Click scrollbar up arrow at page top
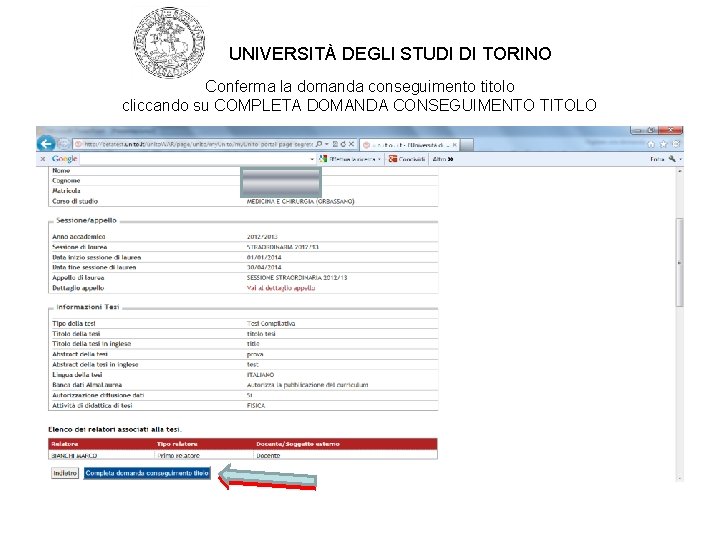Screen dimensions: 720x540 click(680, 171)
